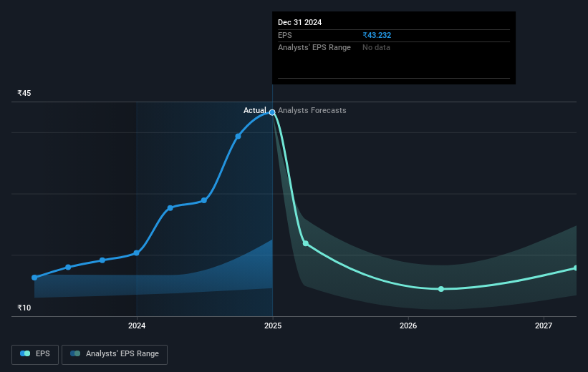The height and width of the screenshot is (372, 588).
Task: Click the 2025 x-axis label
Action: [273, 325]
